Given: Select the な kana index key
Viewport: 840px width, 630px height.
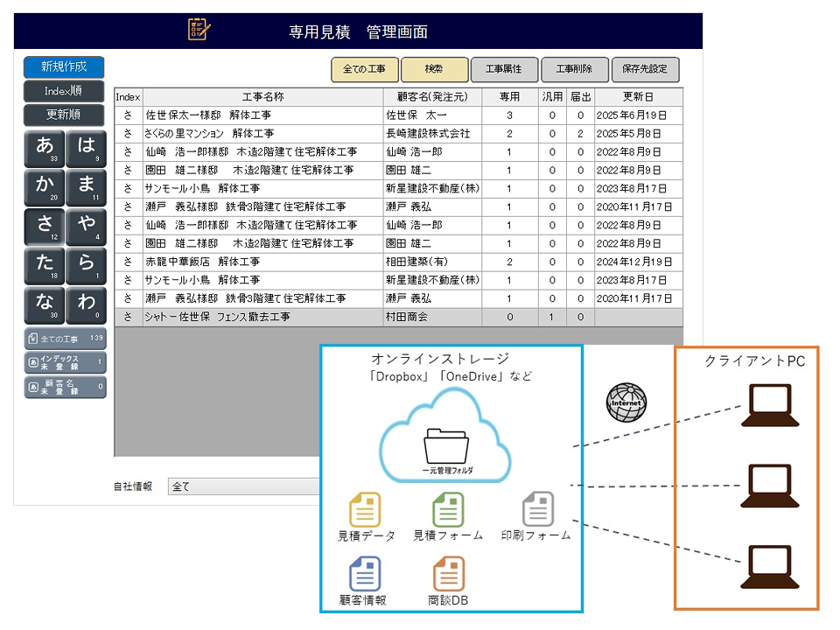Looking at the screenshot, I should pos(45,305).
